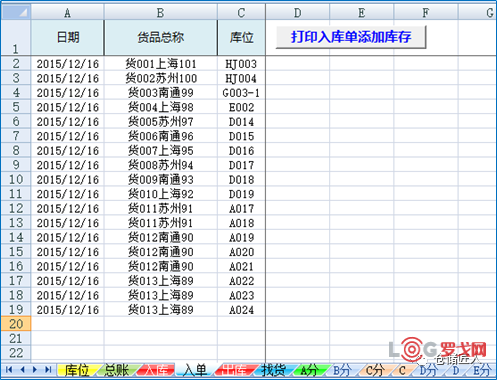Select cell 货009南通93

coord(161,180)
